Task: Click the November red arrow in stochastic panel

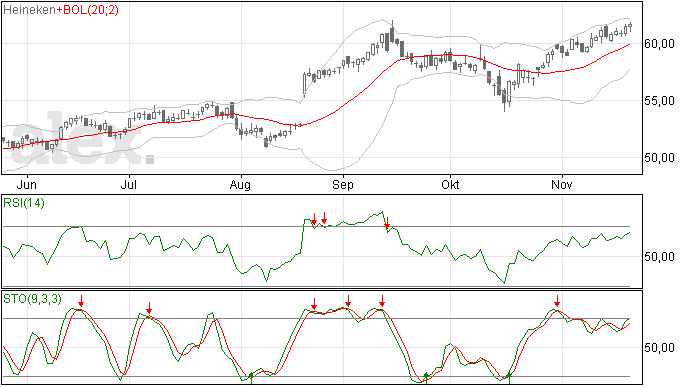Action: click(557, 301)
